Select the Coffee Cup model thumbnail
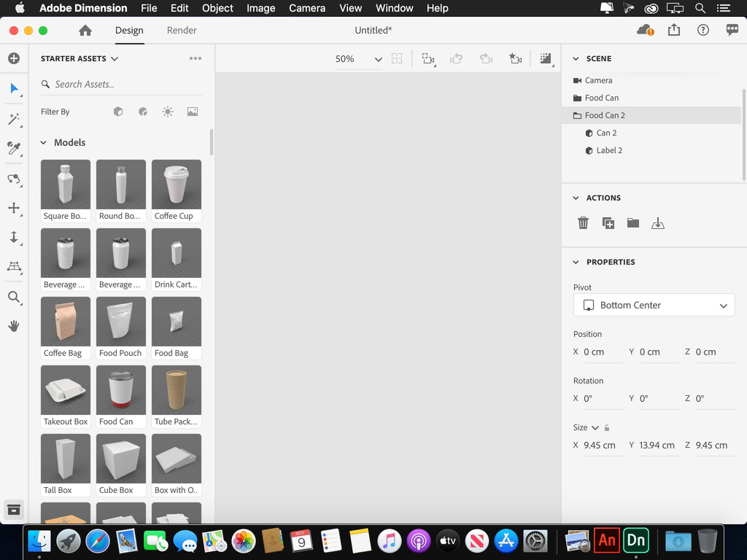 pyautogui.click(x=177, y=185)
